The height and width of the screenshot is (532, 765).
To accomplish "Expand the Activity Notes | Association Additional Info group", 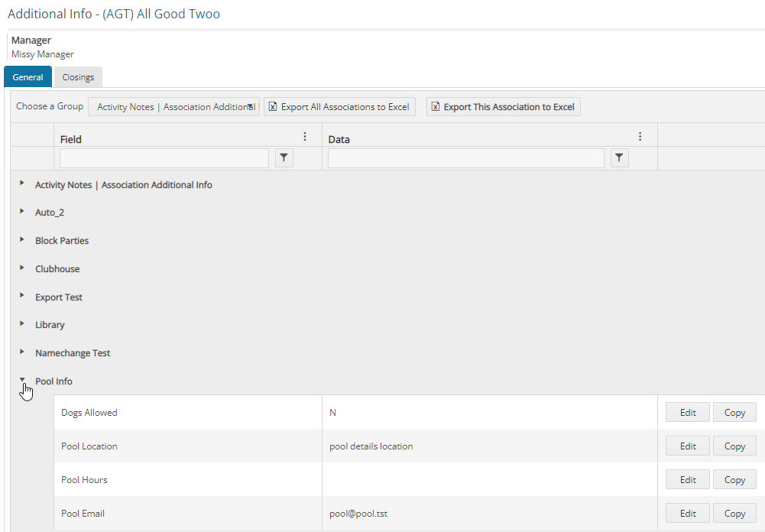I will coord(22,183).
